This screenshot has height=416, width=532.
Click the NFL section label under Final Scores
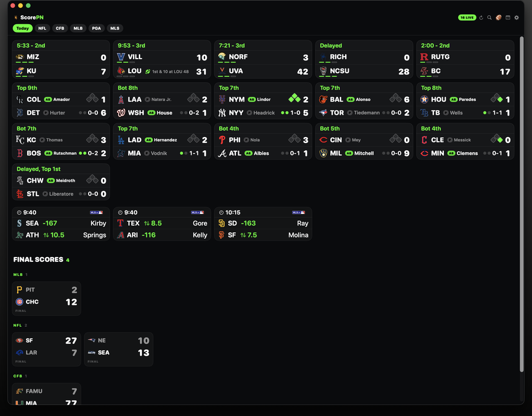17,325
